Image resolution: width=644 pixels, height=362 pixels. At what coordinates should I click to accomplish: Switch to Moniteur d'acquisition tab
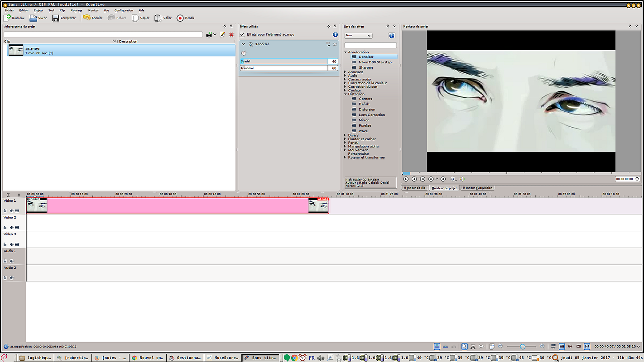(x=478, y=188)
